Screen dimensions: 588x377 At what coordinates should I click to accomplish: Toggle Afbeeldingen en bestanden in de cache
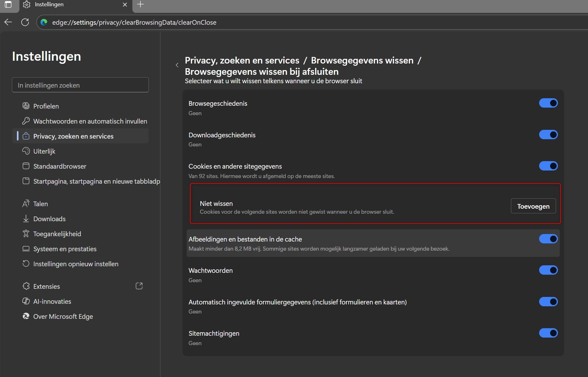coord(548,239)
